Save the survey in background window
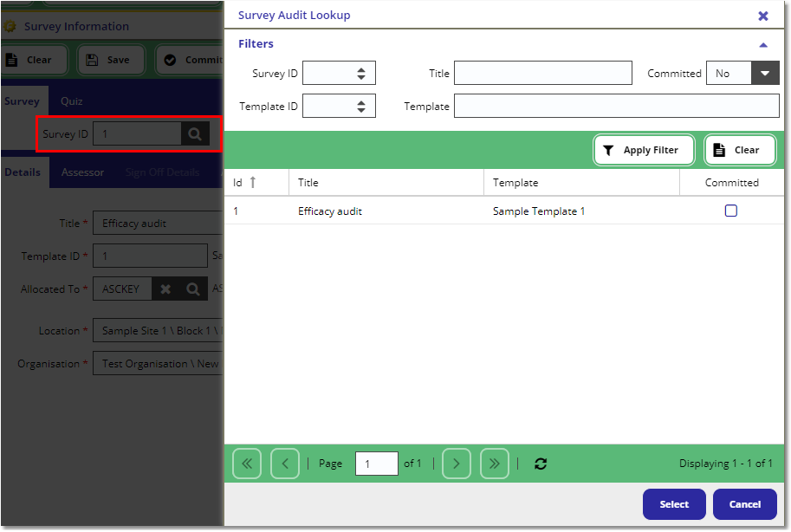Image resolution: width=791 pixels, height=532 pixels. click(112, 60)
